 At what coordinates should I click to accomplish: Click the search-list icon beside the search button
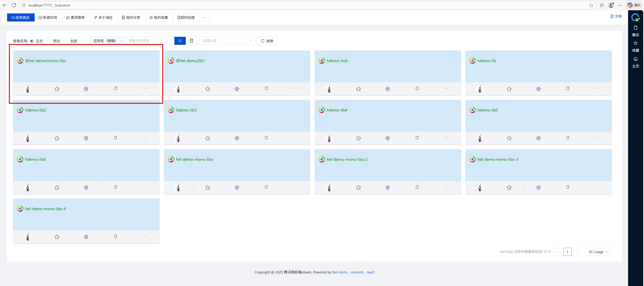click(191, 41)
